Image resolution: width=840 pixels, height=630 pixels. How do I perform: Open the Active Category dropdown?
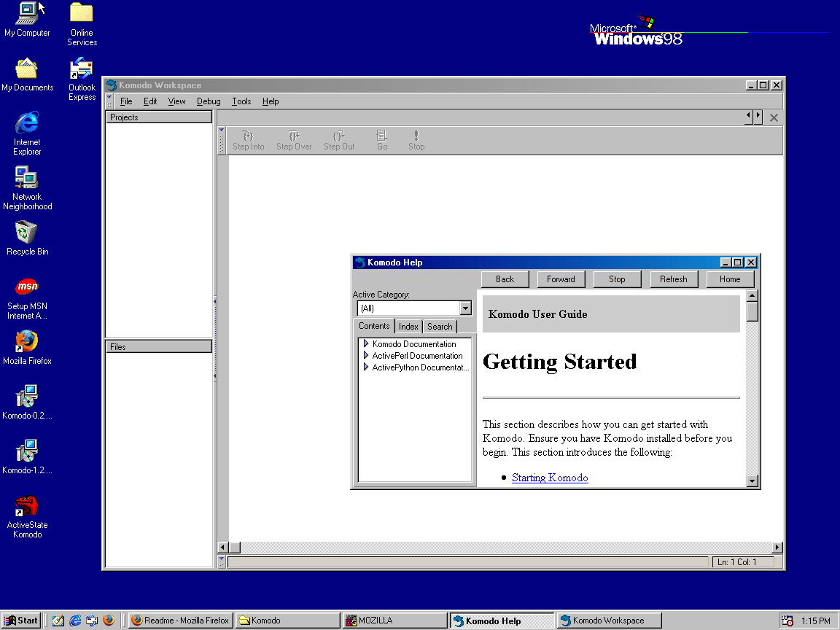pyautogui.click(x=465, y=308)
